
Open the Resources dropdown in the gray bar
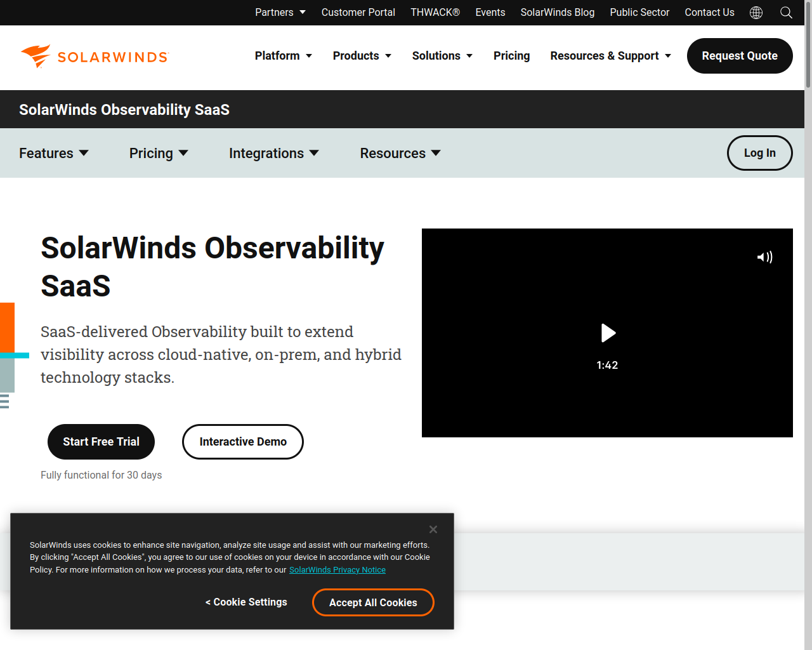click(400, 154)
